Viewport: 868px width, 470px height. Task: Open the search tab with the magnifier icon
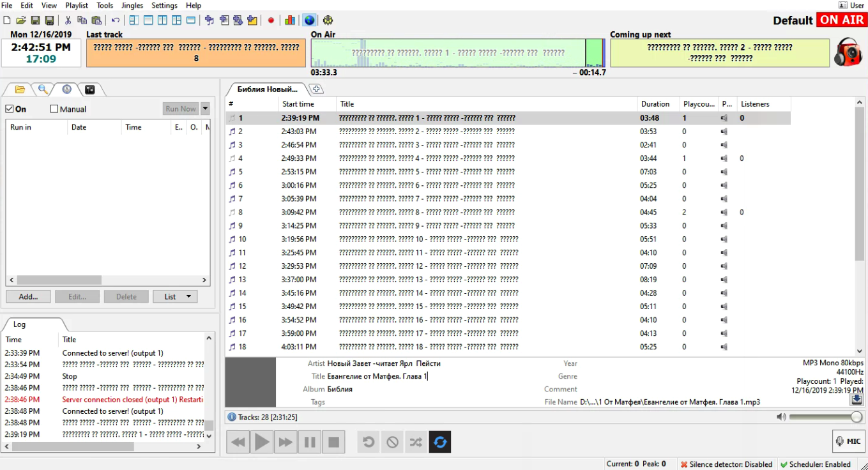[43, 89]
